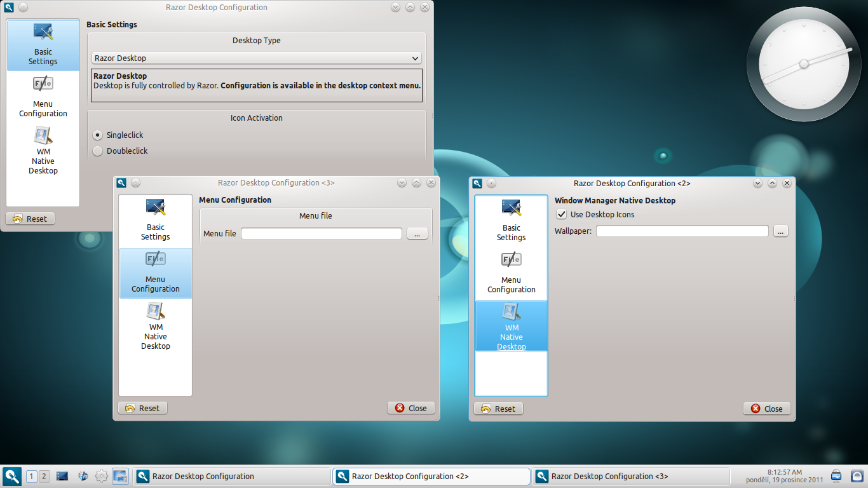Viewport: 868px width, 488px height.
Task: Click the analog clock widget on the desktop
Action: point(804,64)
